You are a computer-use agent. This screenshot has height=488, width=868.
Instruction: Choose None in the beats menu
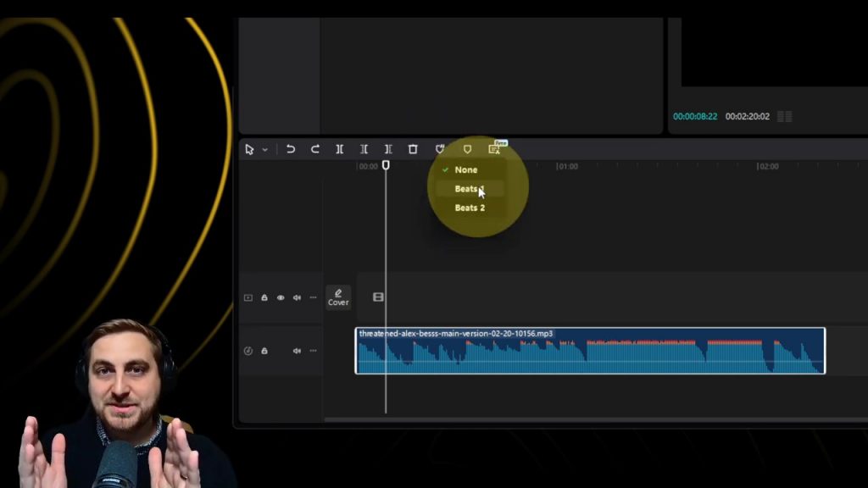tap(465, 169)
